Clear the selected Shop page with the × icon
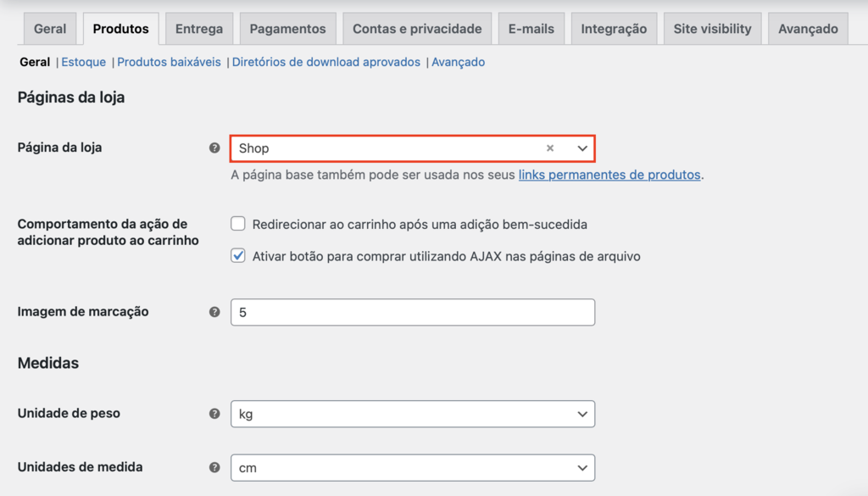Image resolution: width=868 pixels, height=496 pixels. pos(550,148)
